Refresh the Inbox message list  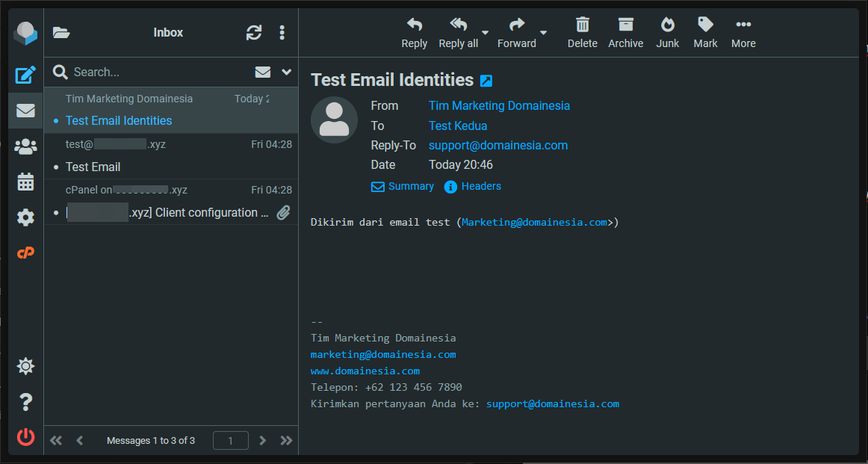pos(254,33)
